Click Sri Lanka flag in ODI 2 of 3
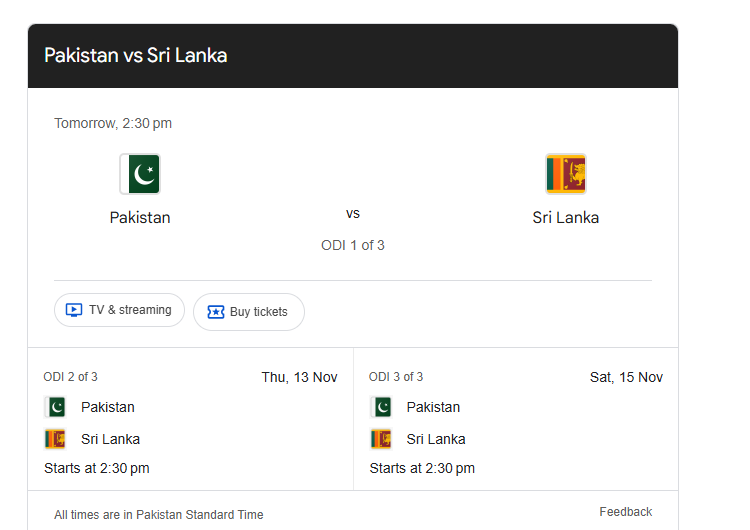 (55, 439)
